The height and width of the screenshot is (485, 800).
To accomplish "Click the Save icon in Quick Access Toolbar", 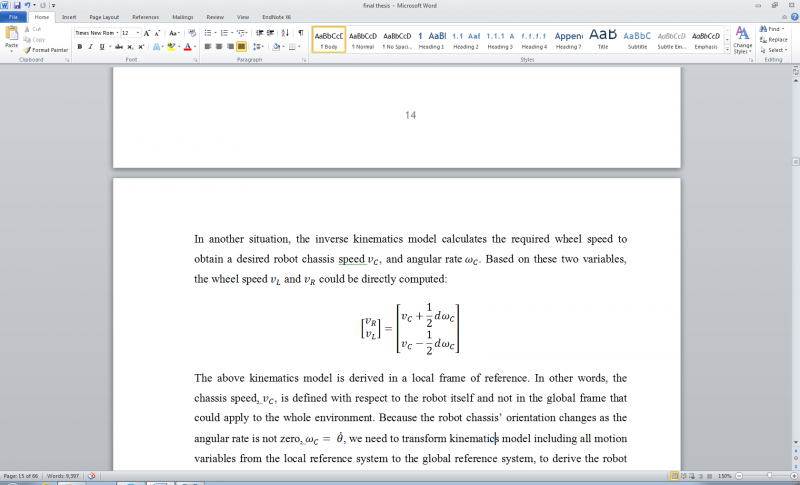I will click(17, 5).
